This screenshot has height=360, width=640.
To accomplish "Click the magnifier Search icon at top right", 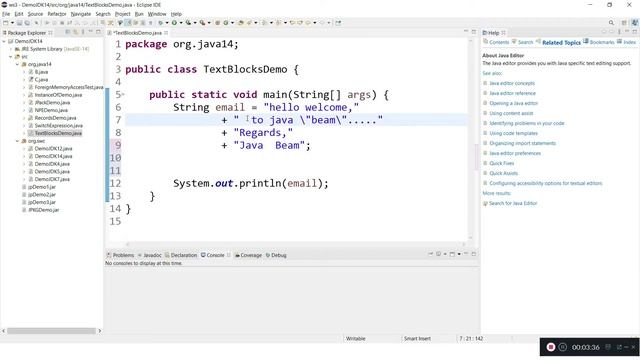I will coord(611,23).
